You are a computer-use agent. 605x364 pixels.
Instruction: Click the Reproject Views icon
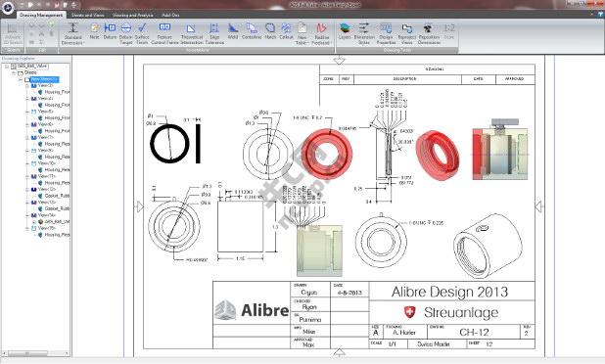(x=406, y=33)
